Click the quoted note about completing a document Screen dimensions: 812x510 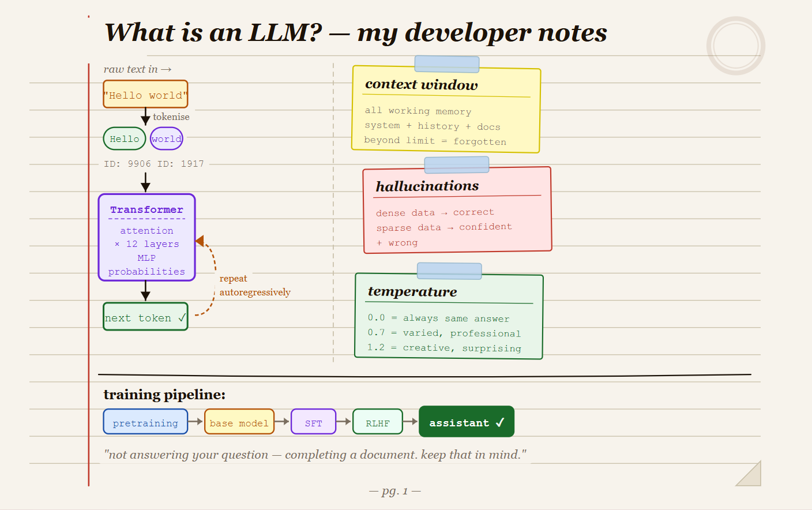pos(315,455)
